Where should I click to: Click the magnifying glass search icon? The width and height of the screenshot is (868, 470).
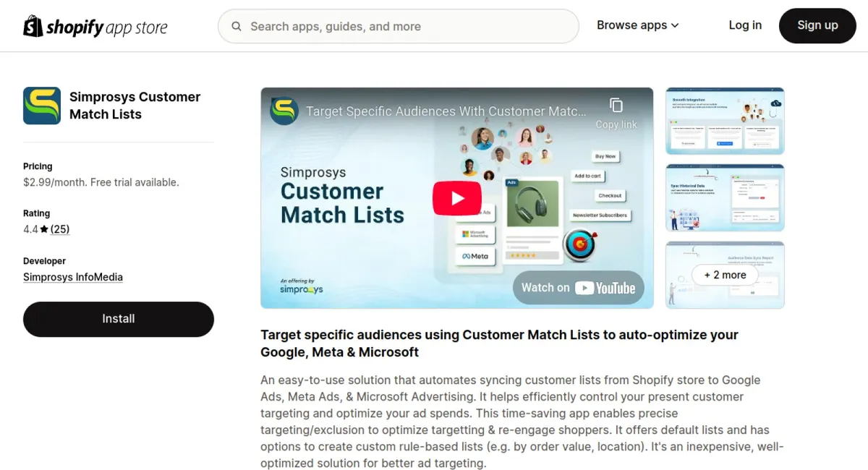pyautogui.click(x=237, y=26)
